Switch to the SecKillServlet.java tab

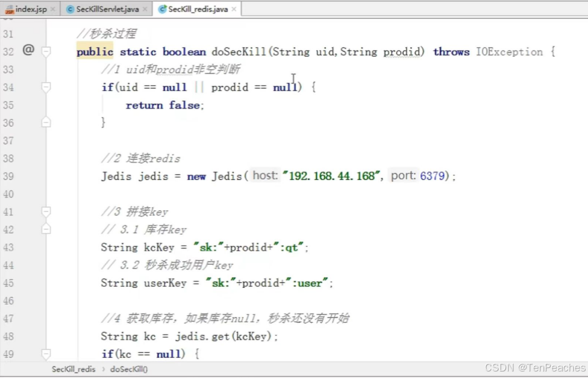(x=107, y=9)
